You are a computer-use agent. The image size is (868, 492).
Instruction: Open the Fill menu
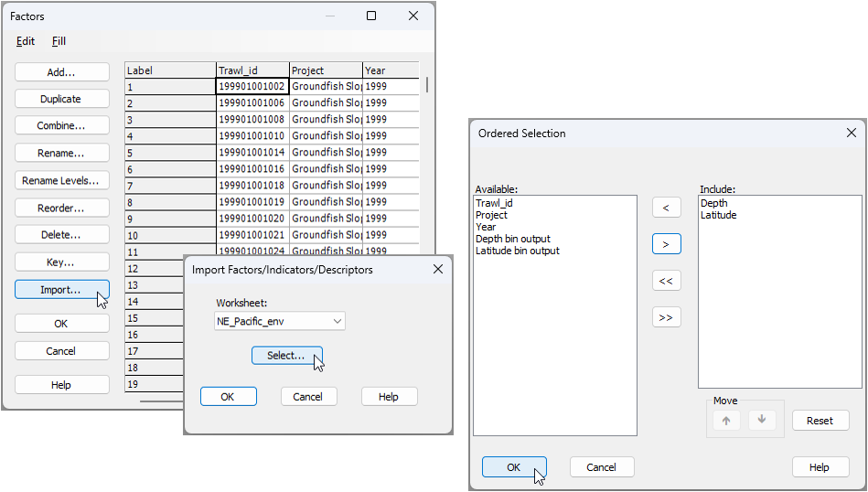[x=59, y=41]
